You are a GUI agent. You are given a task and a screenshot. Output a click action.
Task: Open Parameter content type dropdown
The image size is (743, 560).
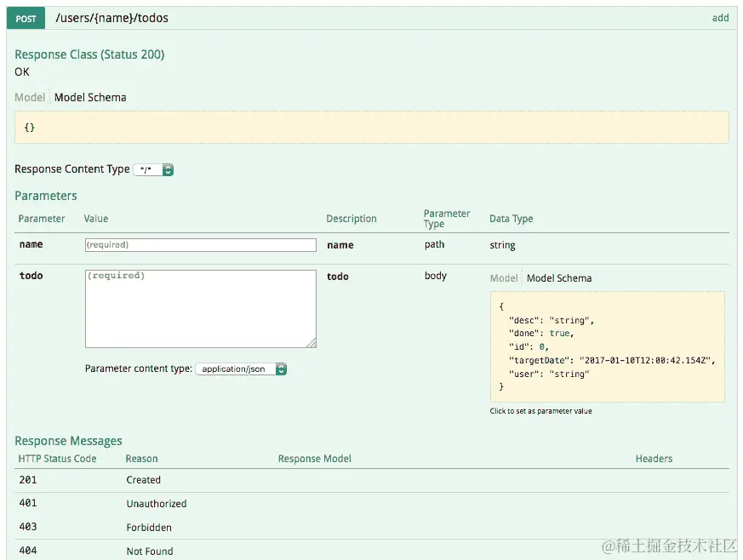click(x=241, y=369)
